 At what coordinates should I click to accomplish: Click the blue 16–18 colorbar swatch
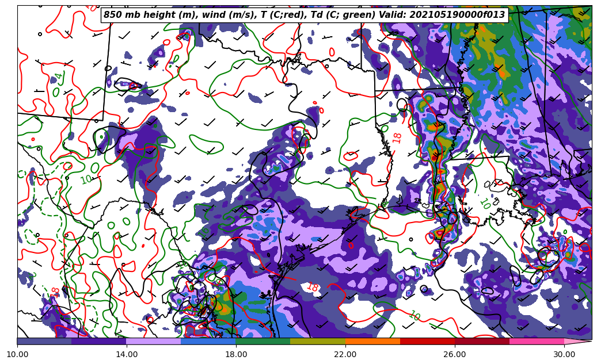[x=208, y=341]
